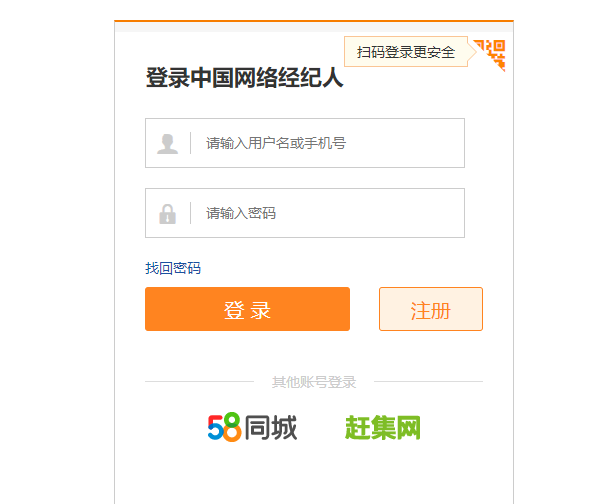
Task: Click the 扫码登录更安全 tooltip
Action: [405, 52]
